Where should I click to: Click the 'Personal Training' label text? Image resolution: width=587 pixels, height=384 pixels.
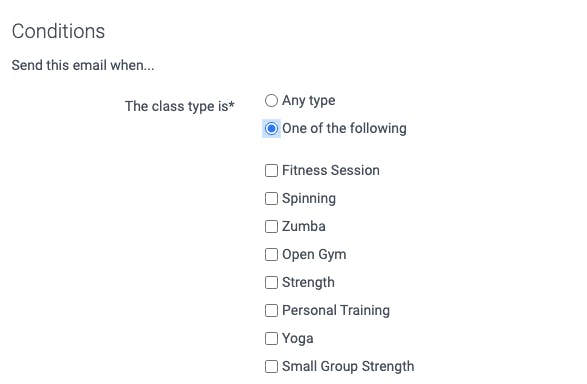tap(336, 311)
